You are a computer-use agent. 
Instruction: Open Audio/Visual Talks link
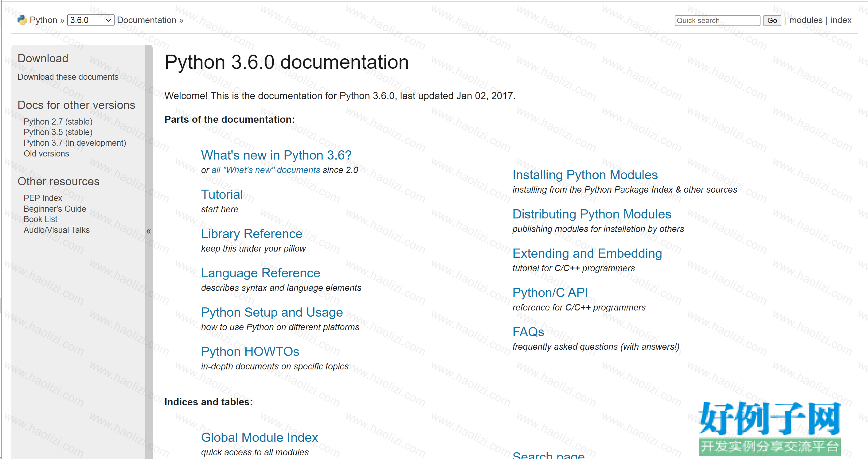(57, 230)
